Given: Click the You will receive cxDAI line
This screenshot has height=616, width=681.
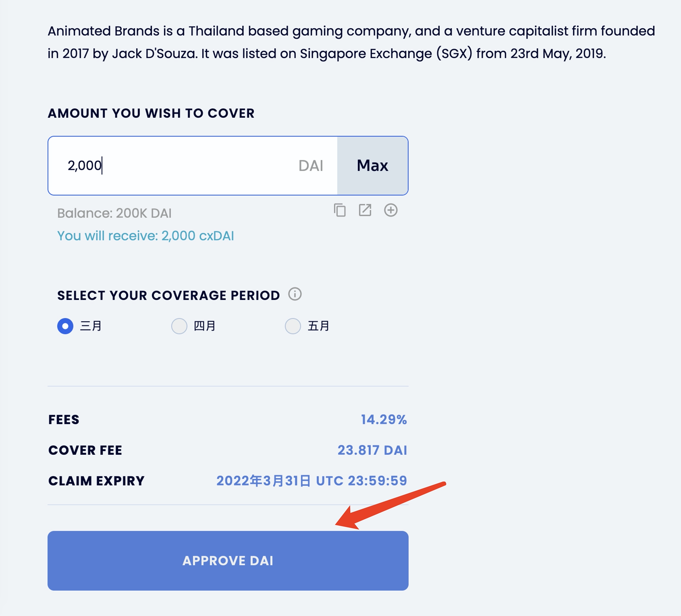Looking at the screenshot, I should (x=145, y=236).
